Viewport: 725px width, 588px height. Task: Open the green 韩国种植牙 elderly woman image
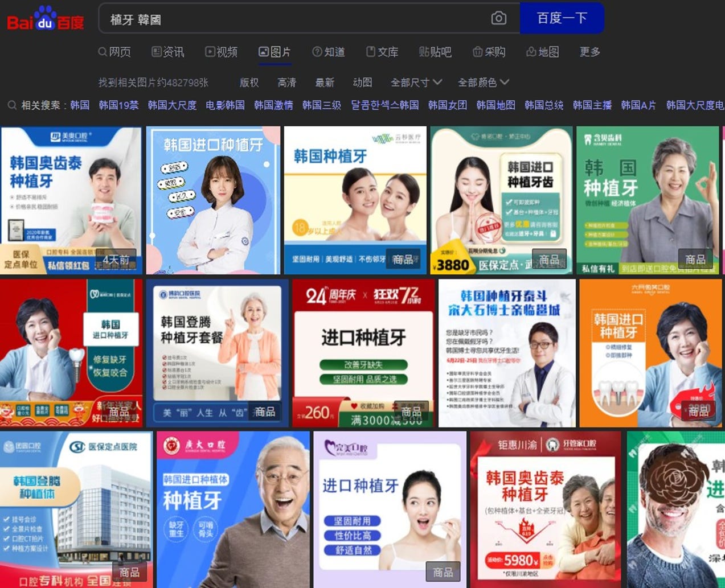(x=648, y=200)
